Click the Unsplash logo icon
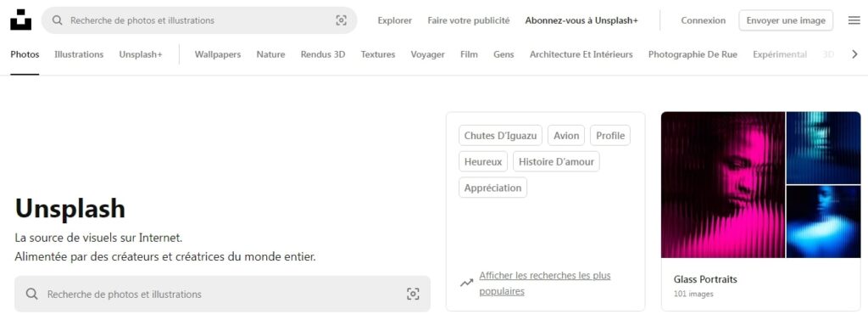868x320 pixels. [20, 20]
